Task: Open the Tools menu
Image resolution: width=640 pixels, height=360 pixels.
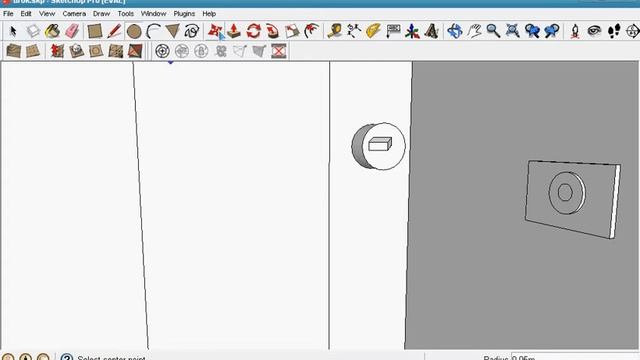Action: tap(126, 13)
